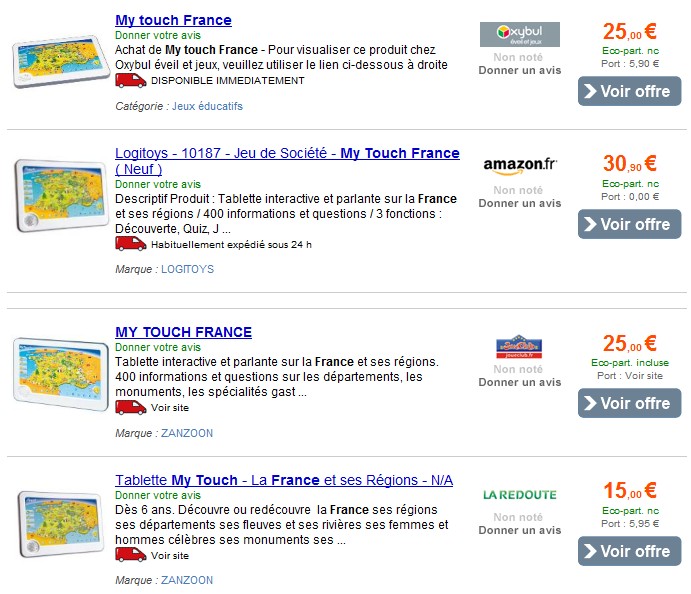Image resolution: width=691 pixels, height=594 pixels.
Task: Click the Amazon listing tablet thumbnail
Action: click(61, 195)
